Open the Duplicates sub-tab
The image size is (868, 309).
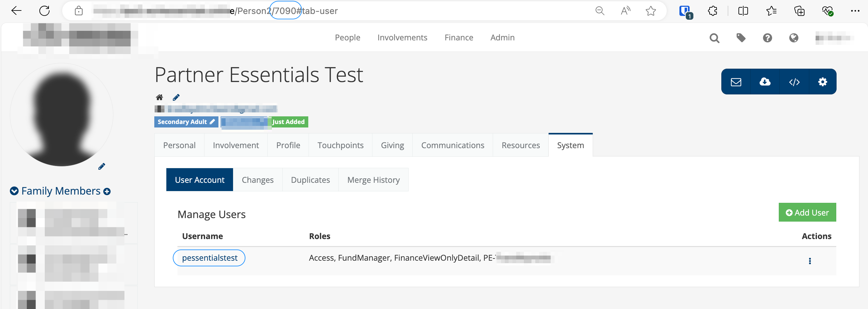pyautogui.click(x=310, y=180)
